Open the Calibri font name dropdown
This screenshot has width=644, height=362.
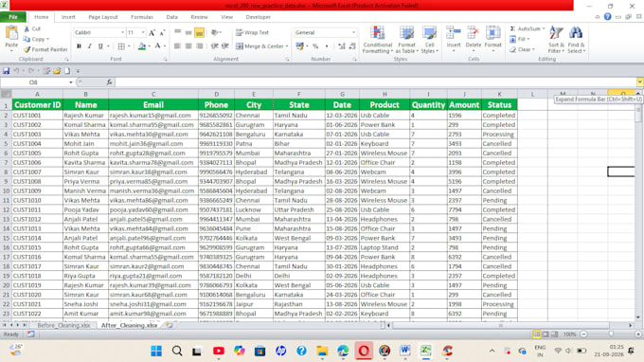122,32
